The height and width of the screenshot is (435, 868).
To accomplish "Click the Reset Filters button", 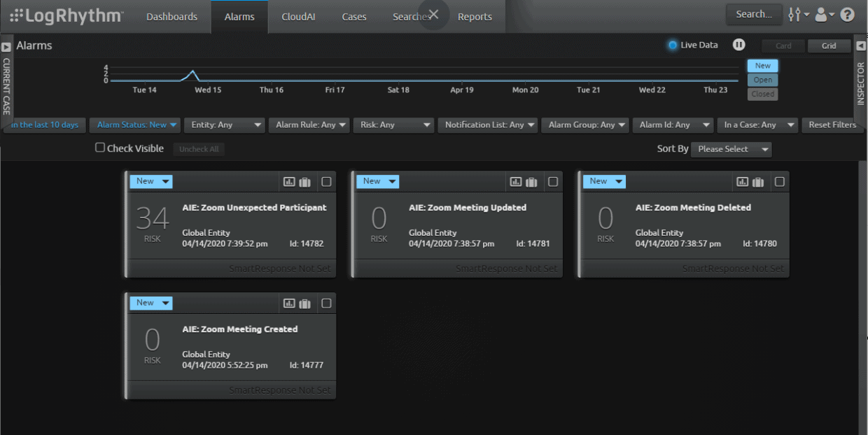I will click(832, 124).
